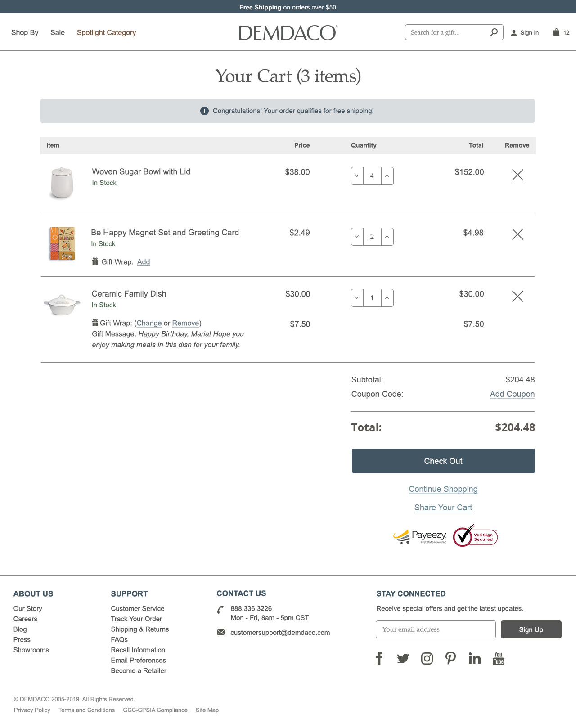Click the search magnifier icon
576x728 pixels.
[494, 32]
